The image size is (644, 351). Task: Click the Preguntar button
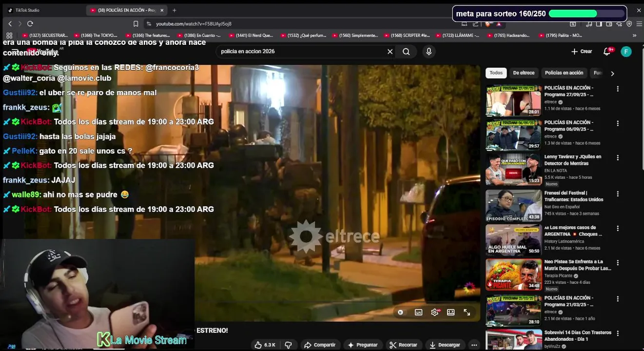[x=362, y=345]
